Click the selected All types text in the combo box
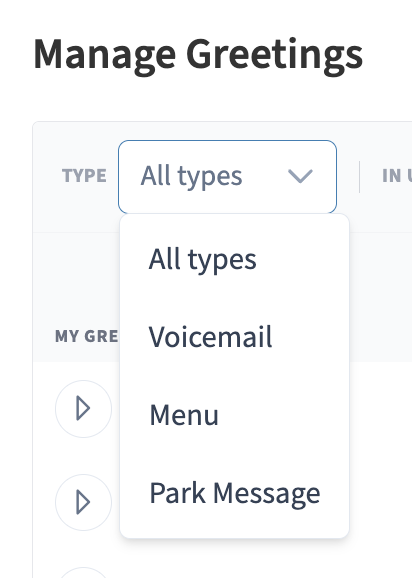412x578 pixels. (x=192, y=176)
